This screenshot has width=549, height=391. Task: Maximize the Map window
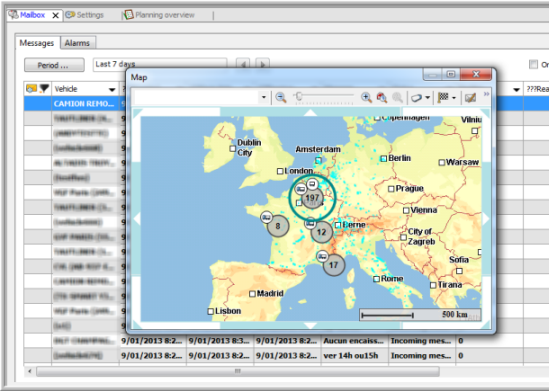[451, 74]
